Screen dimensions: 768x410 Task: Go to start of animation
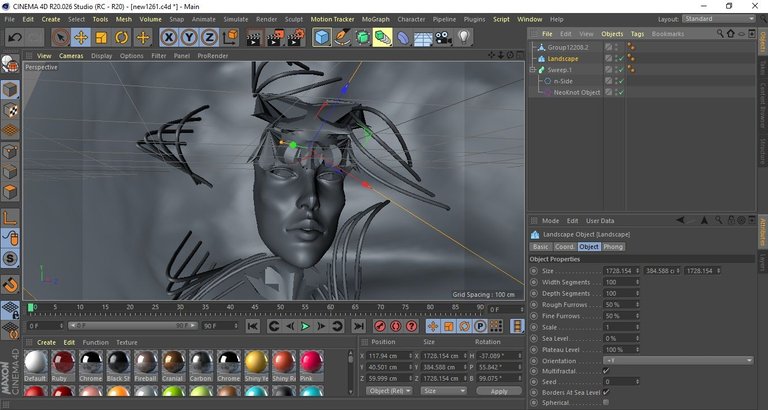(x=253, y=326)
